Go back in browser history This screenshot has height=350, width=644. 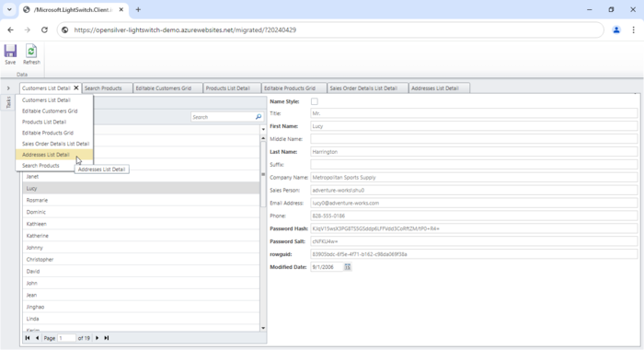[x=11, y=30]
